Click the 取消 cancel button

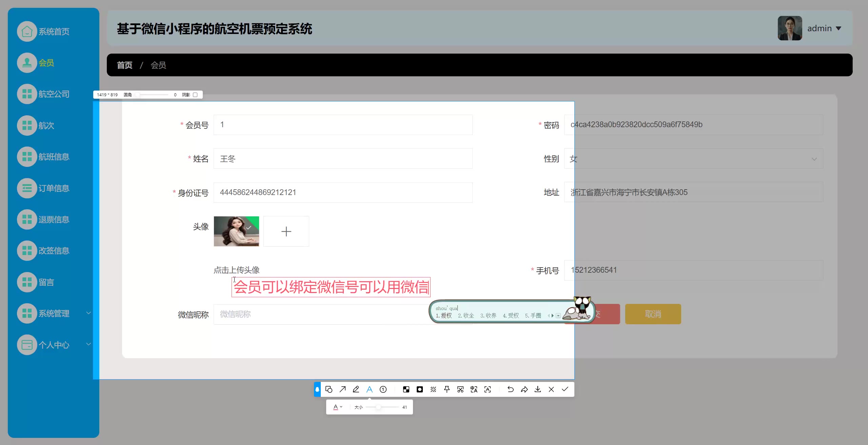tap(653, 314)
